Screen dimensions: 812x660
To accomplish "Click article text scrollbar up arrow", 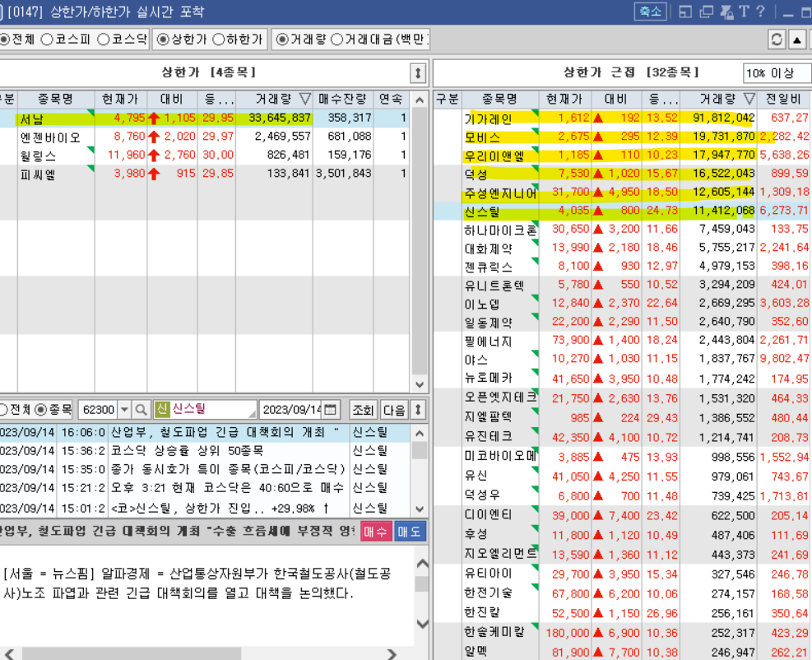I will pos(422,564).
